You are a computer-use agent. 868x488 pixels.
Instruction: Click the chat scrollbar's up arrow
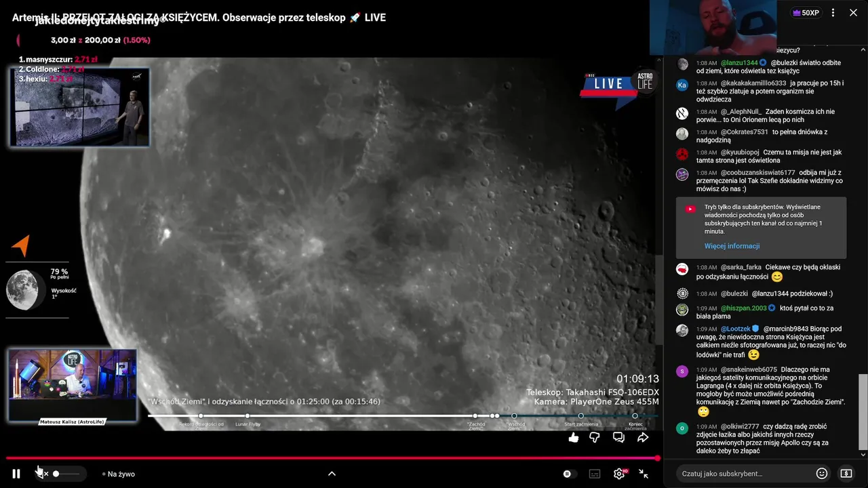(863, 49)
